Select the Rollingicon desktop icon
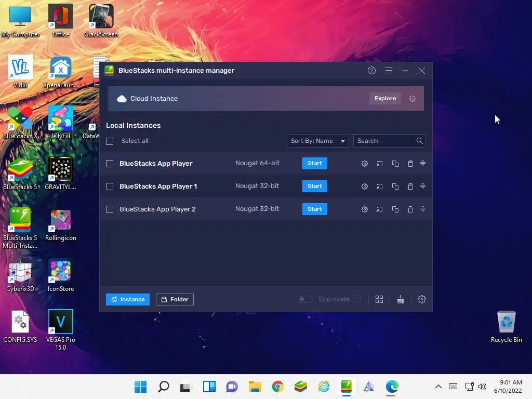Viewport: 532px width, 399px height. point(60,224)
